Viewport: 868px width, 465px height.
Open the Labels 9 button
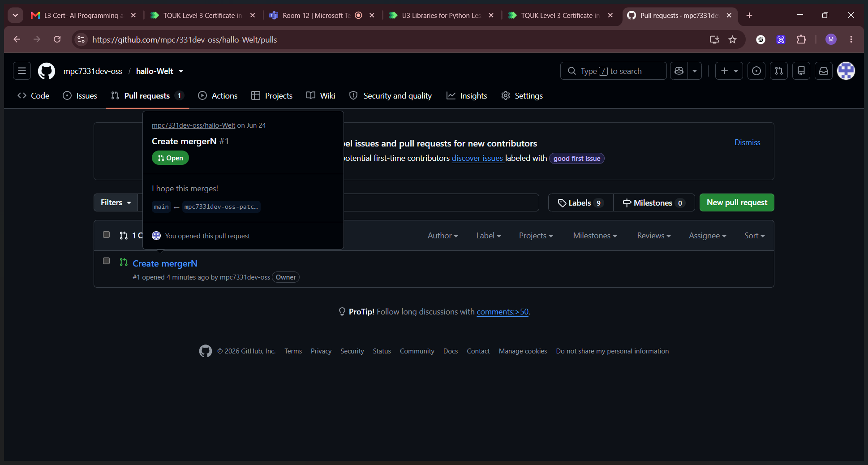point(580,203)
